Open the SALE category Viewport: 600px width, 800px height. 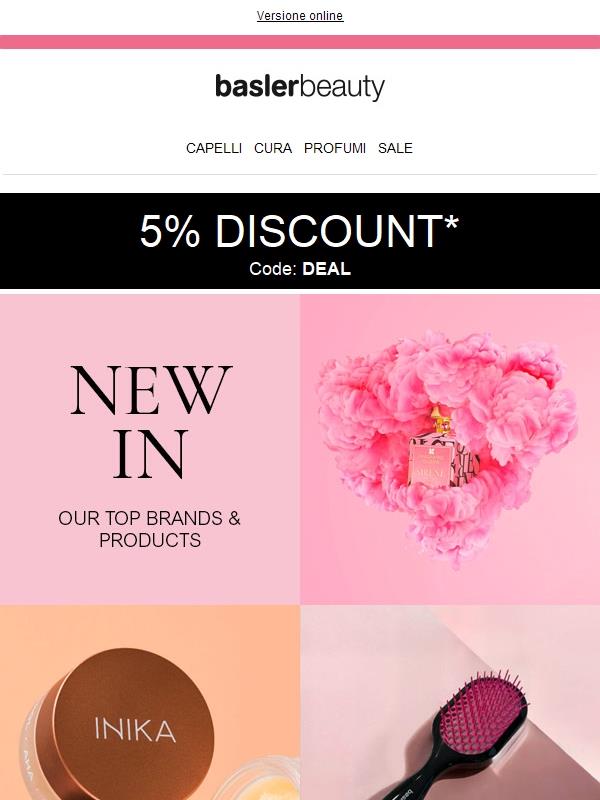[395, 148]
